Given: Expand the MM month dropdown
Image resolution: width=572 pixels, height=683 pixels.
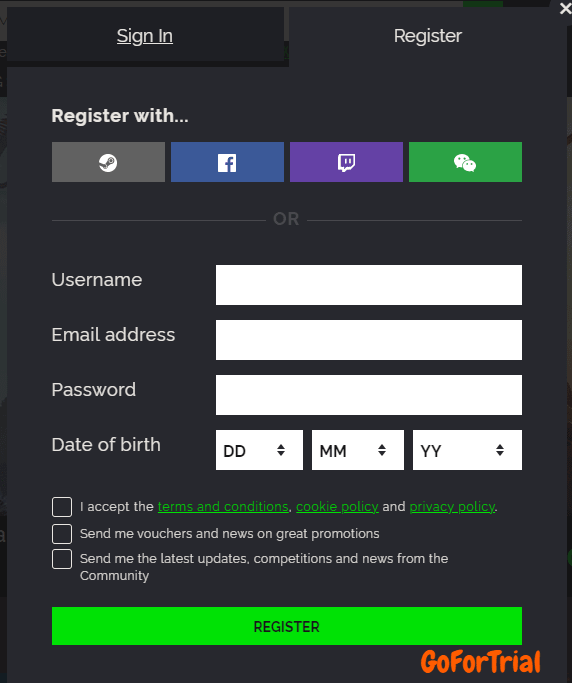Looking at the screenshot, I should click(x=358, y=450).
